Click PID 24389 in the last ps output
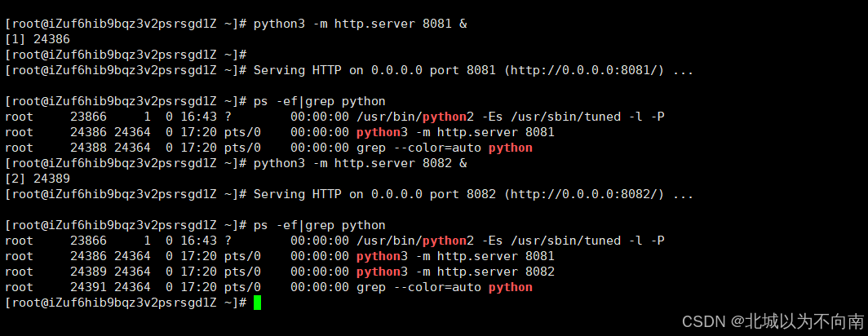Screen dimensions: 868x336 pos(87,272)
